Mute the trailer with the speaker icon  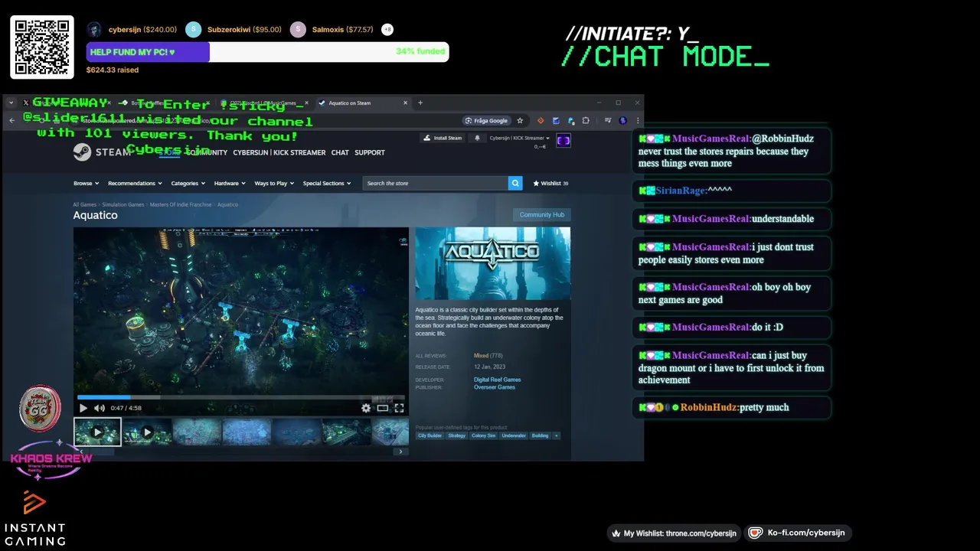click(99, 408)
